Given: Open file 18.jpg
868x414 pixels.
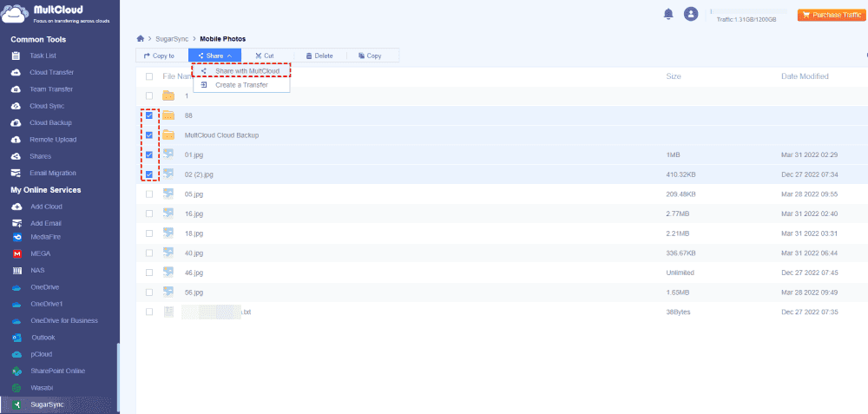Looking at the screenshot, I should [x=194, y=233].
